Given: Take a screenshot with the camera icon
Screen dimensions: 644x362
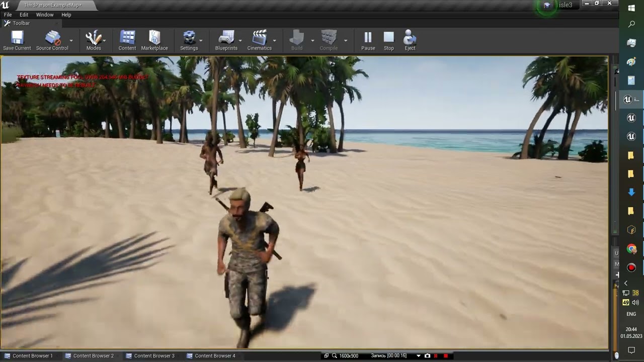Looking at the screenshot, I should tap(427, 356).
